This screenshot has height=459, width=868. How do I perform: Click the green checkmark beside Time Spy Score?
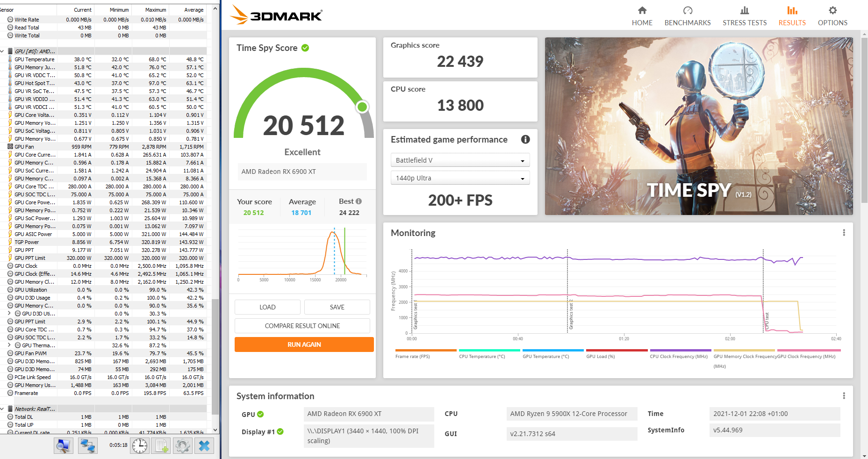click(x=305, y=48)
